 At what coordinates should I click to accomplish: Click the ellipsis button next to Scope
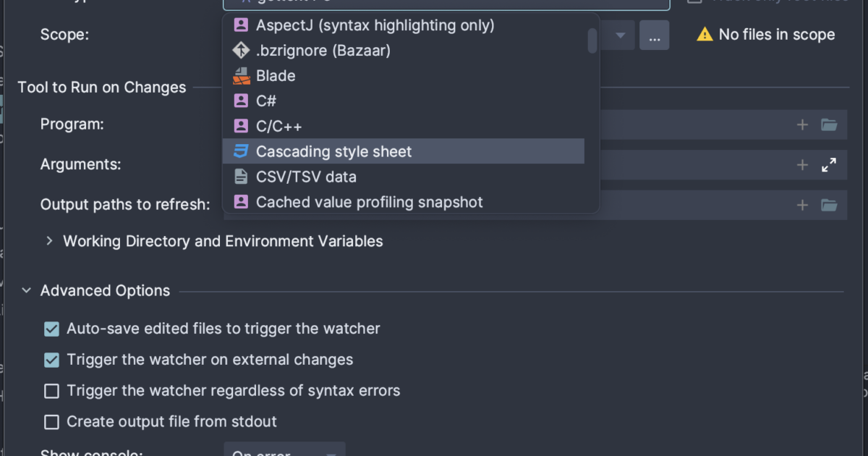[654, 35]
